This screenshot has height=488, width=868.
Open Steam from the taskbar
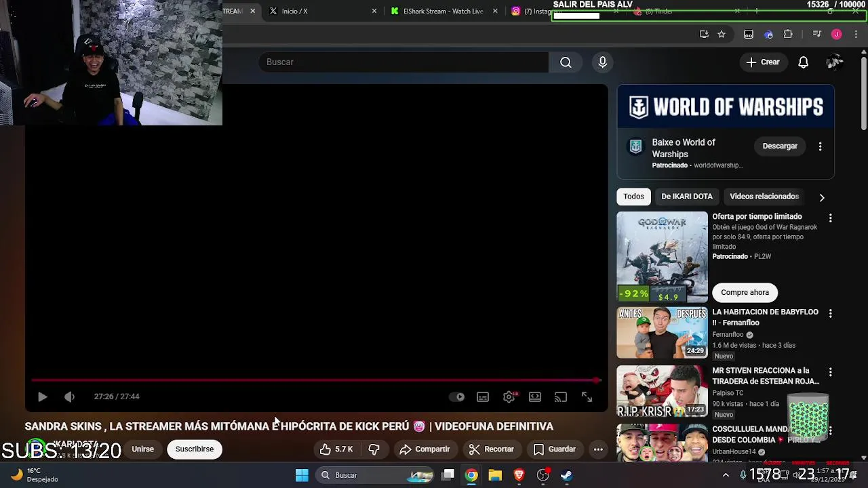click(x=567, y=475)
